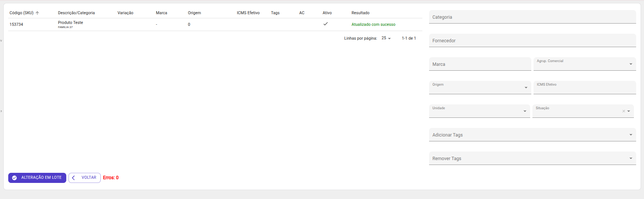
Task: Click the Alteração em Lote button
Action: click(x=37, y=178)
